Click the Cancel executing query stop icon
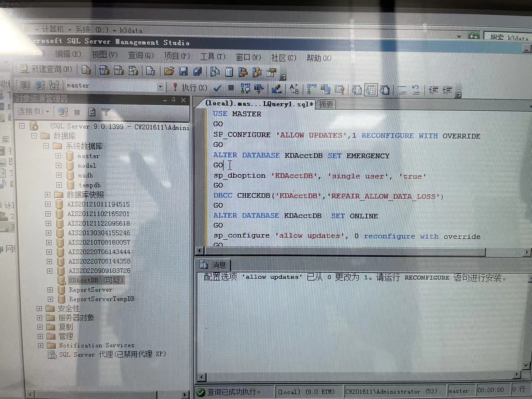This screenshot has height=399, width=532. click(231, 88)
